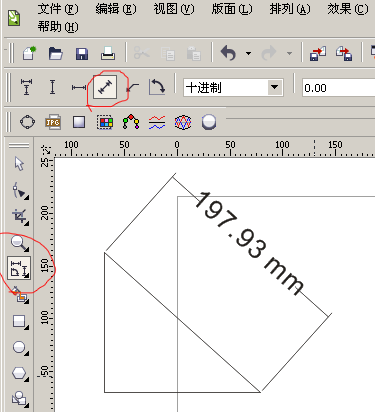Screen dimensions: 375x412
Task: Click the Import icon
Action: (x=318, y=53)
